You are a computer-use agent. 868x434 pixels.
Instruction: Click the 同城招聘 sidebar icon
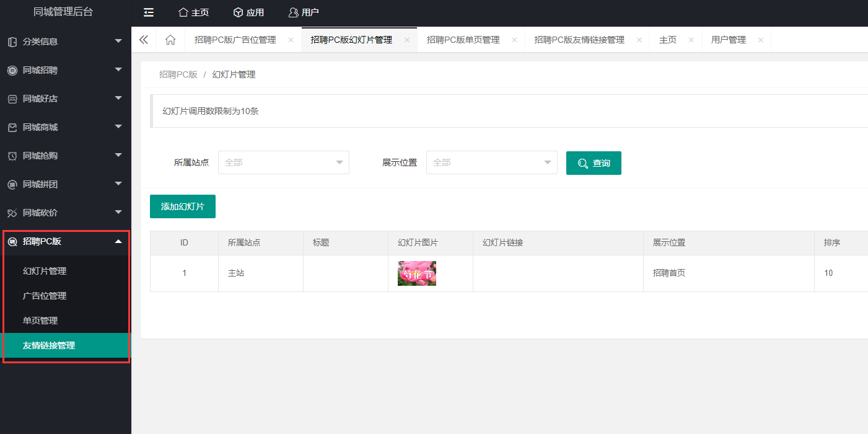[x=12, y=70]
